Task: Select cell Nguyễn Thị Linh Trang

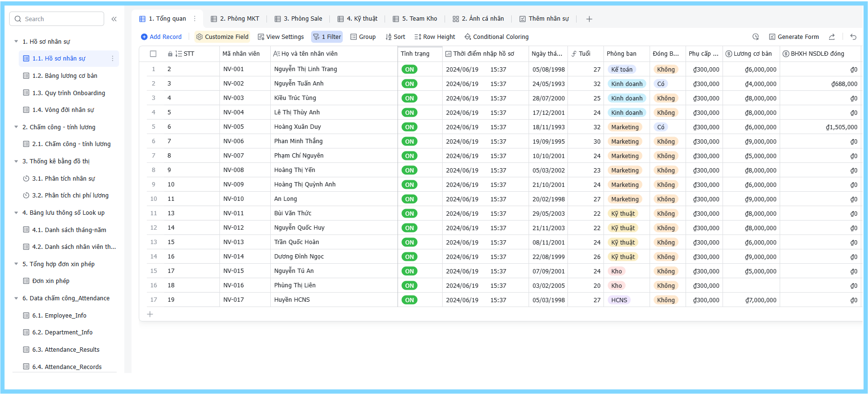Action: tap(334, 69)
